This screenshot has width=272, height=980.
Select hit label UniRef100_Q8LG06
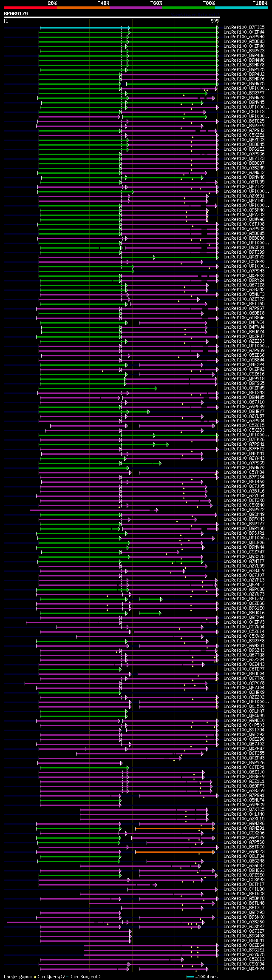point(244,542)
